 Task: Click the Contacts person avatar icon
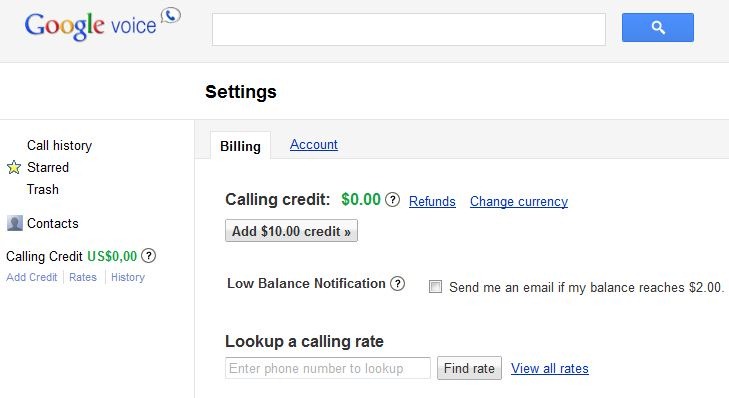[15, 223]
